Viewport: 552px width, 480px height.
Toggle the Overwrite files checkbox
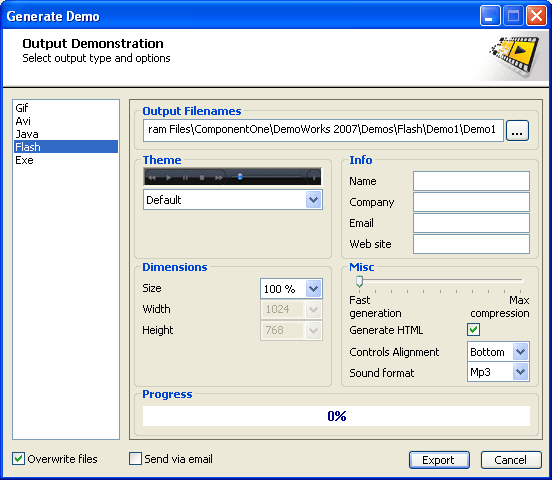18,459
